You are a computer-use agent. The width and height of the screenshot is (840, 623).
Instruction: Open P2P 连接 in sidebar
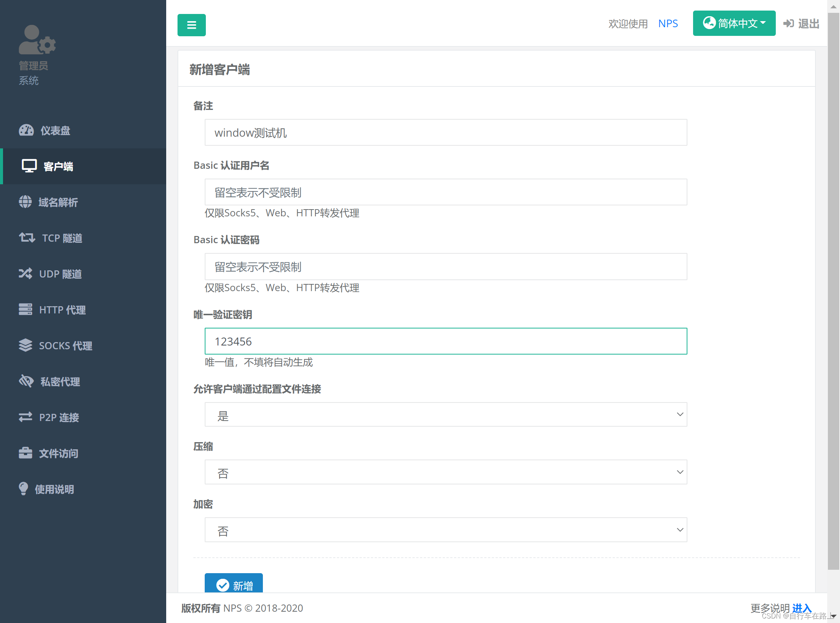point(83,417)
